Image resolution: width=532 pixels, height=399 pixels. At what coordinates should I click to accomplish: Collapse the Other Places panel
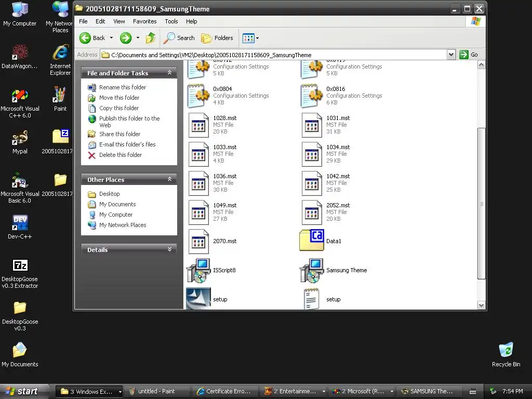click(x=169, y=179)
